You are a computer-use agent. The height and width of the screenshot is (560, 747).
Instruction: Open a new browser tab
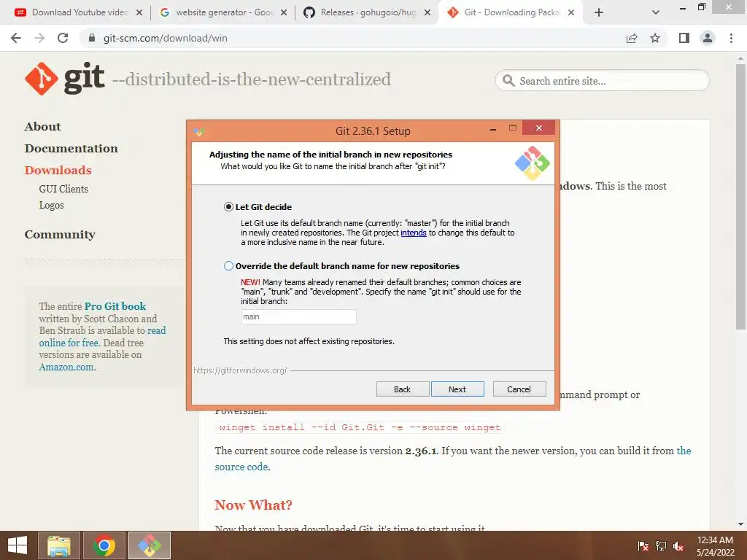click(599, 12)
